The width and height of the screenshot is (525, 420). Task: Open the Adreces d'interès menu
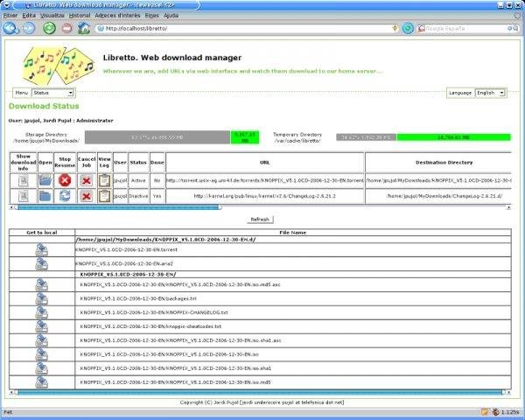tap(117, 16)
